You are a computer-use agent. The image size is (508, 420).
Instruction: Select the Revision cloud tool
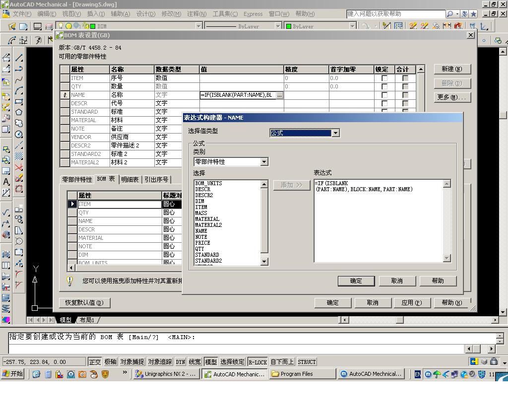click(19, 123)
